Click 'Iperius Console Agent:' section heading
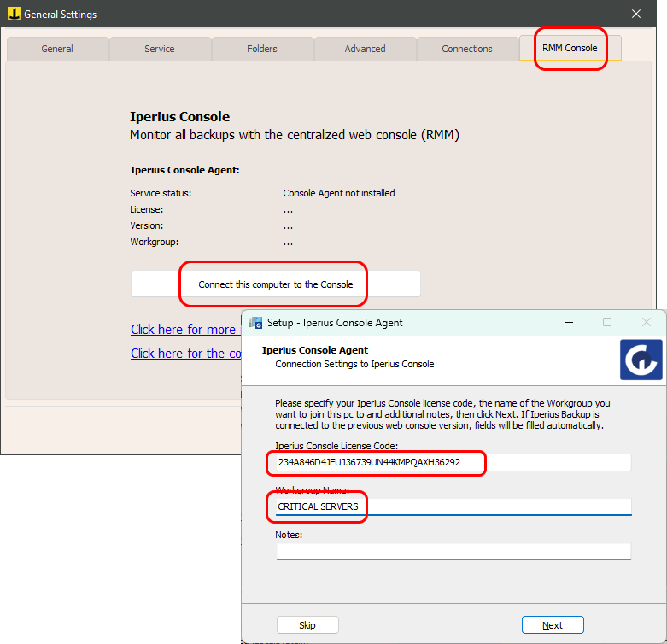Image resolution: width=667 pixels, height=644 pixels. (x=185, y=170)
